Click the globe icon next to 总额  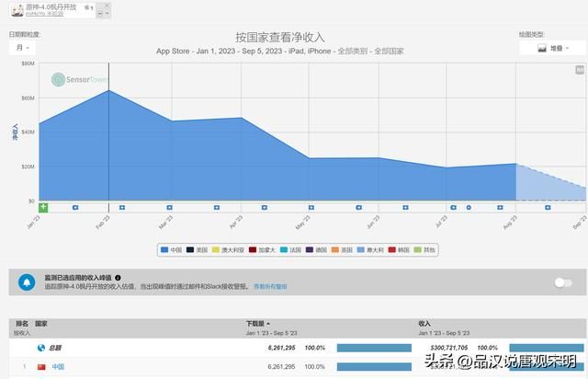pyautogui.click(x=41, y=348)
